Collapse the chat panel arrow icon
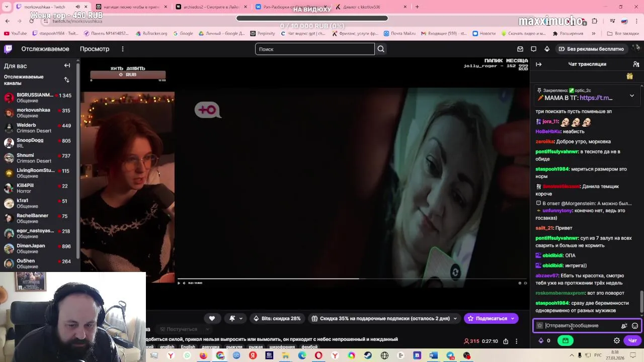Viewport: 644px width, 362px height. click(539, 64)
